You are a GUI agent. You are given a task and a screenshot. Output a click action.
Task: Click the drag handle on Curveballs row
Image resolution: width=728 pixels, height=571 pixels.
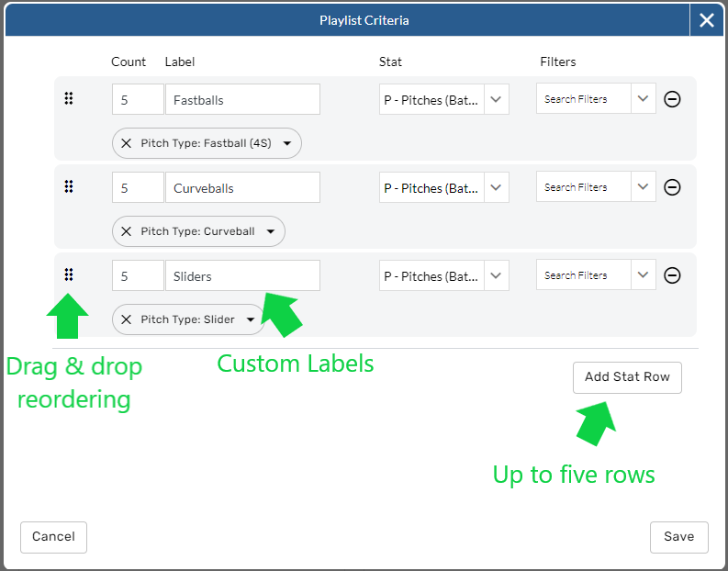point(69,187)
